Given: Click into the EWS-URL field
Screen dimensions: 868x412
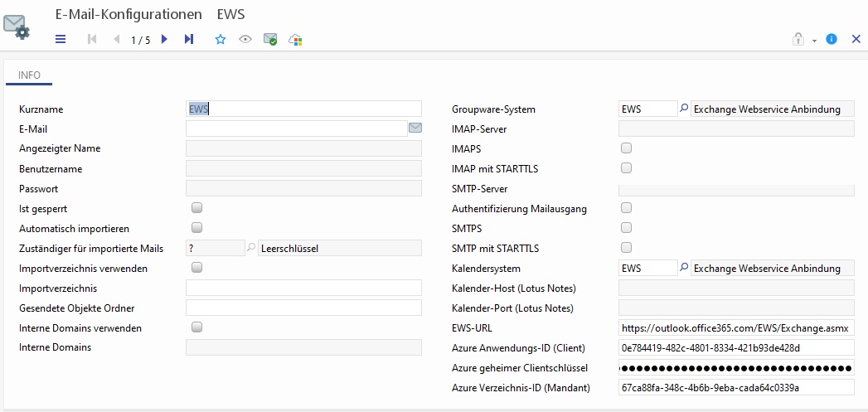Looking at the screenshot, I should point(736,327).
